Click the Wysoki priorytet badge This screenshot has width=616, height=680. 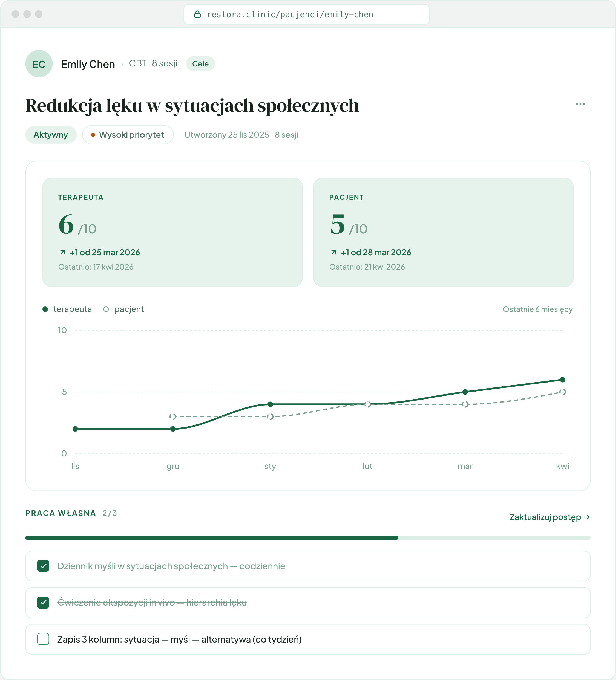coord(128,135)
